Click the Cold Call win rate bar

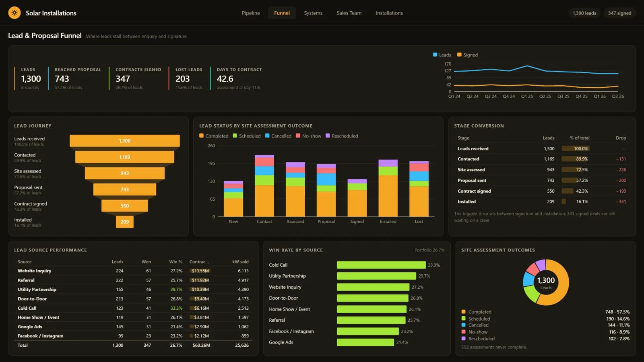(x=381, y=265)
